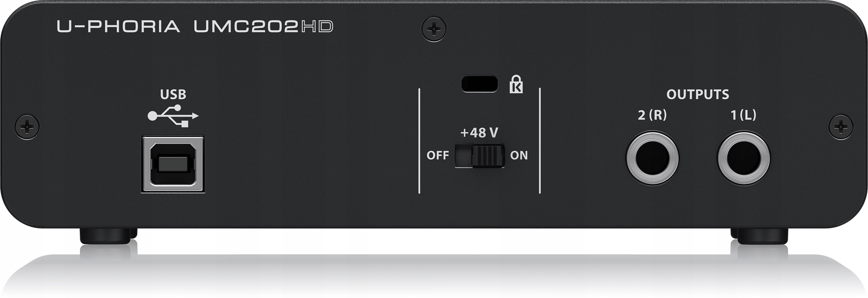Click the 1 (L) output jack

744,158
